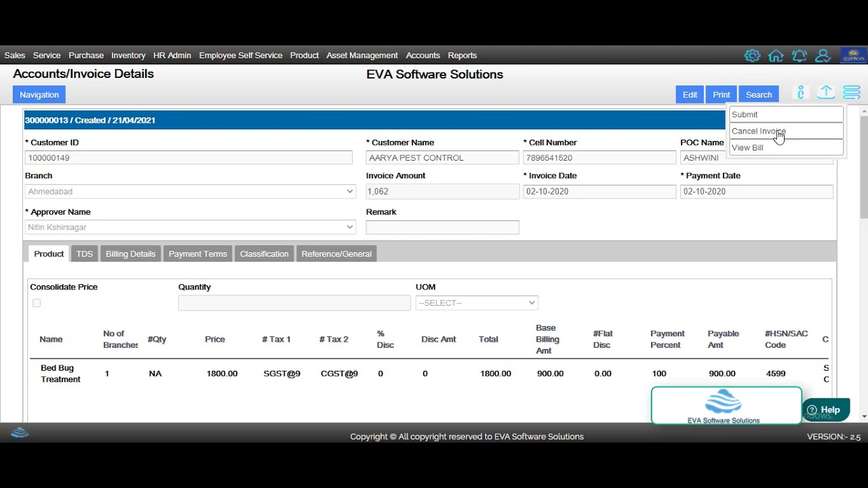Choose View Bill from the actions menu

(786, 147)
